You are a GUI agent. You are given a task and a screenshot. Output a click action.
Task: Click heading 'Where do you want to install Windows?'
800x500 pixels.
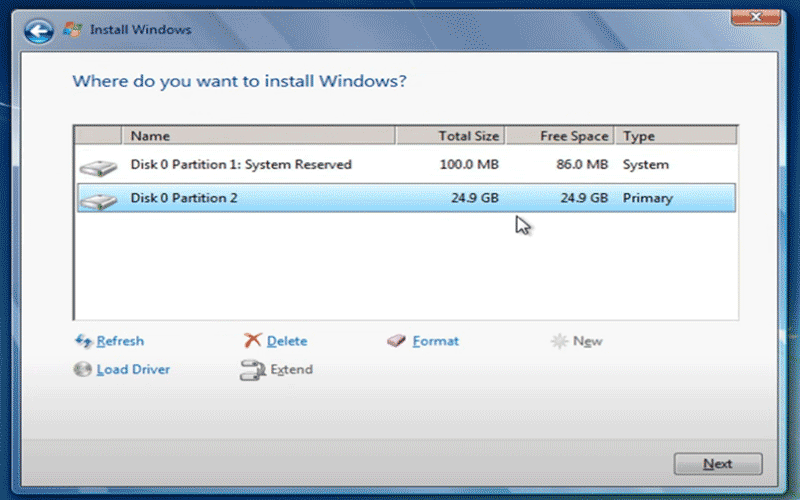point(239,82)
